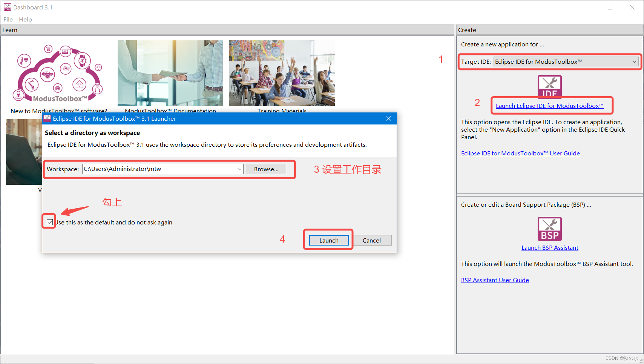Image resolution: width=644 pixels, height=364 pixels.
Task: Click the Dashboard 3.1 title bar icon
Action: click(x=8, y=7)
